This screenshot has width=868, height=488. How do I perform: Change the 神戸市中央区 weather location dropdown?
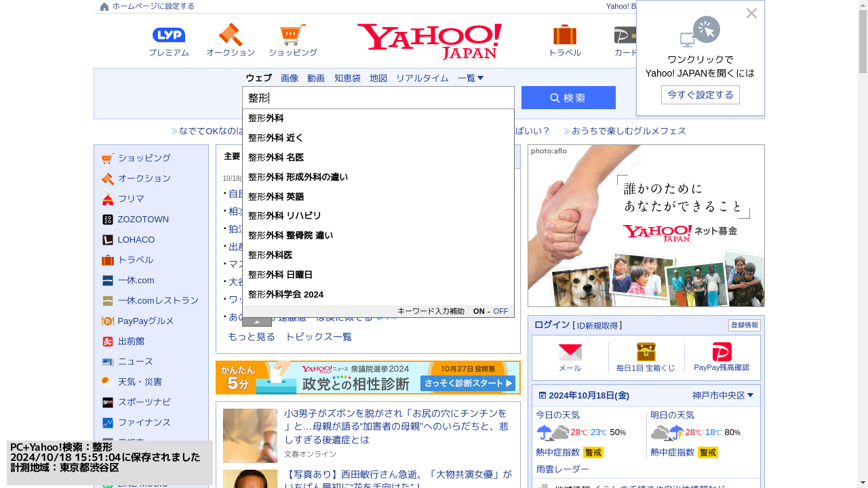[x=723, y=395]
